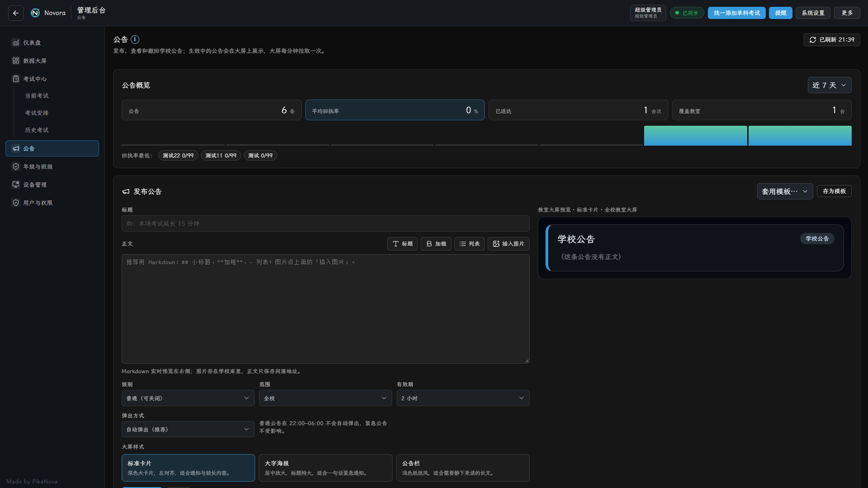Select the 标准卡片 screen style
The height and width of the screenshot is (488, 868).
click(x=188, y=468)
